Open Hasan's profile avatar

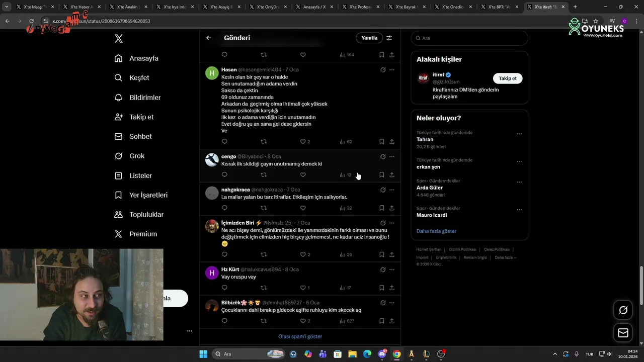point(212,73)
